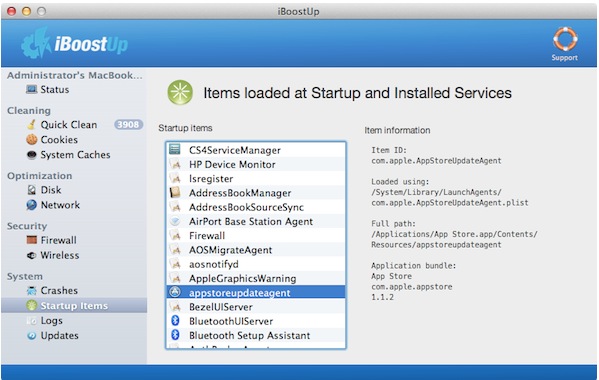
Task: Click the BluetoothUIServer Bluetooth icon
Action: coord(175,321)
